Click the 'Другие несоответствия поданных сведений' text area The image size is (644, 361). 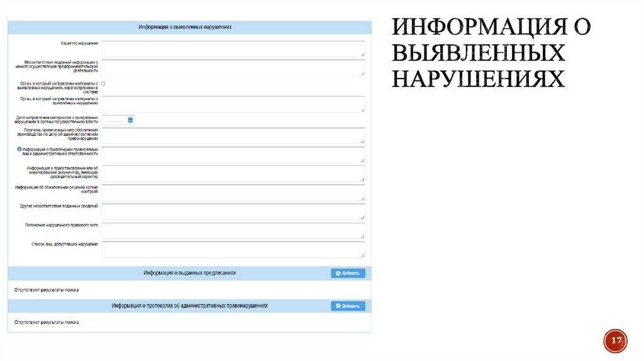tap(233, 211)
